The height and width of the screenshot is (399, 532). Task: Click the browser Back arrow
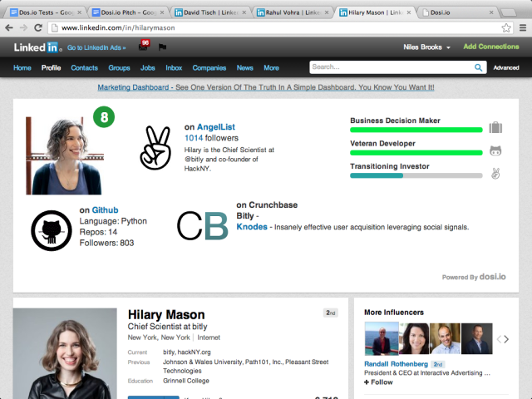tap(9, 27)
